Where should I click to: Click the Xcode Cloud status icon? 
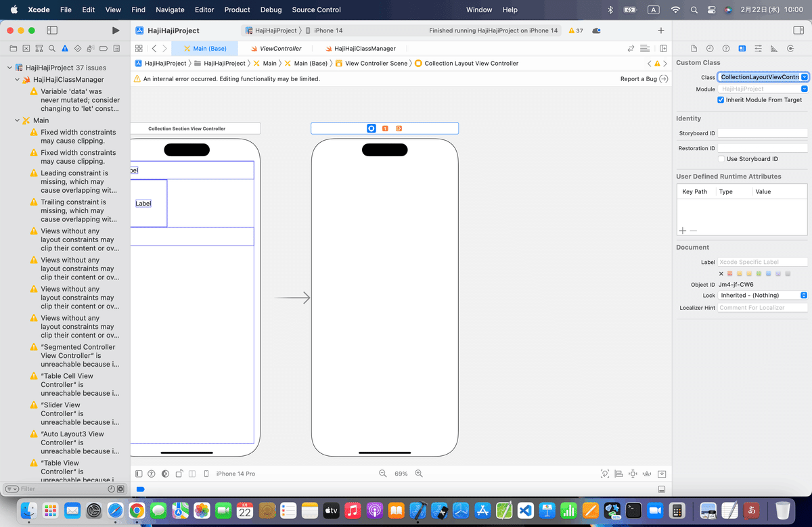point(597,30)
